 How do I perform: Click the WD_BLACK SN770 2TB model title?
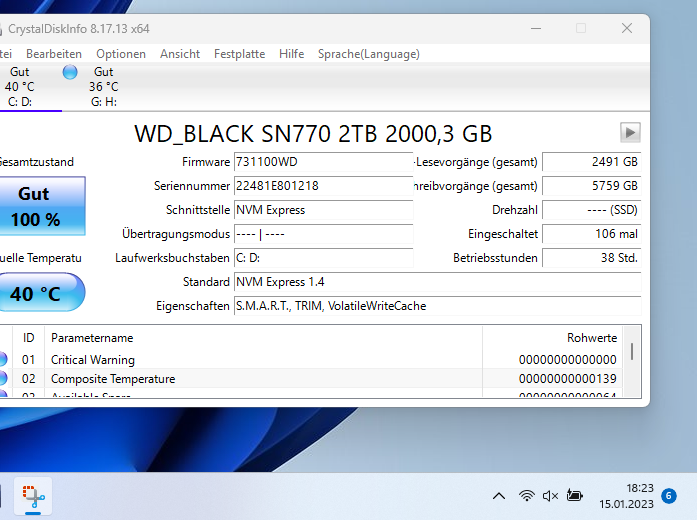[313, 134]
